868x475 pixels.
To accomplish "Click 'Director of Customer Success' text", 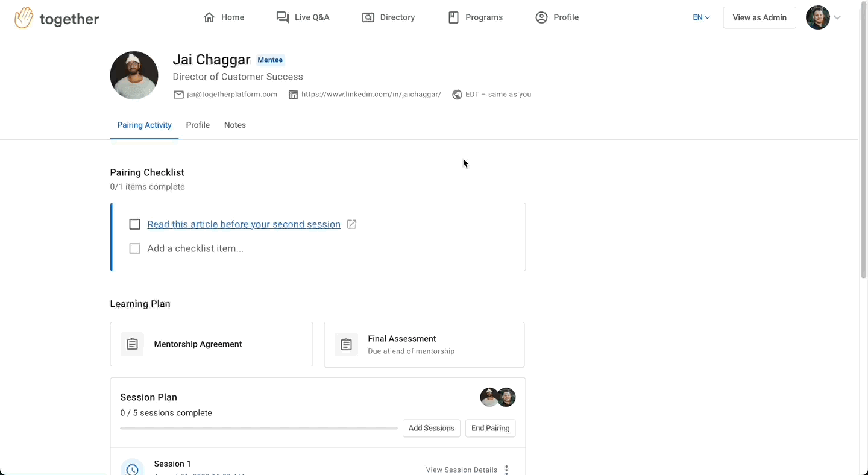I will coord(238,77).
